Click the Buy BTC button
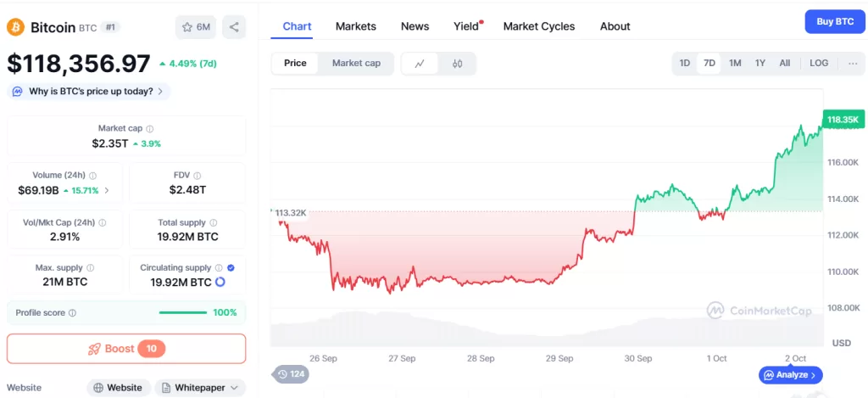The width and height of the screenshot is (868, 398). (834, 21)
